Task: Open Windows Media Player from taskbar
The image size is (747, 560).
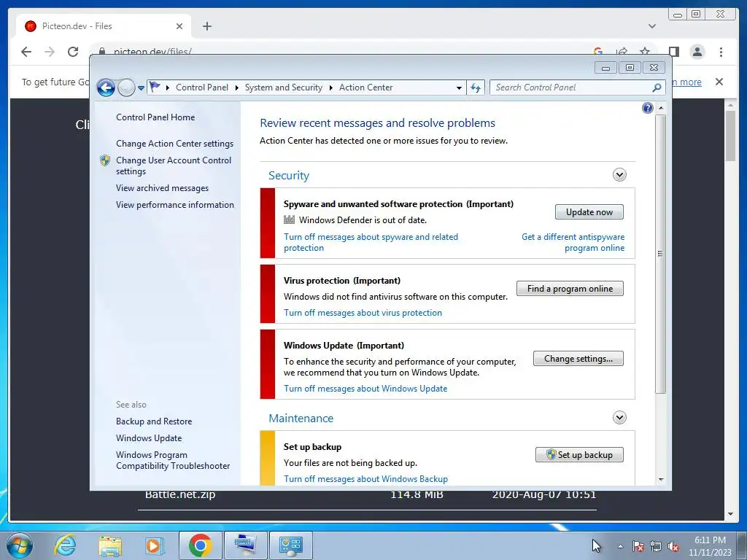Action: pyautogui.click(x=154, y=545)
